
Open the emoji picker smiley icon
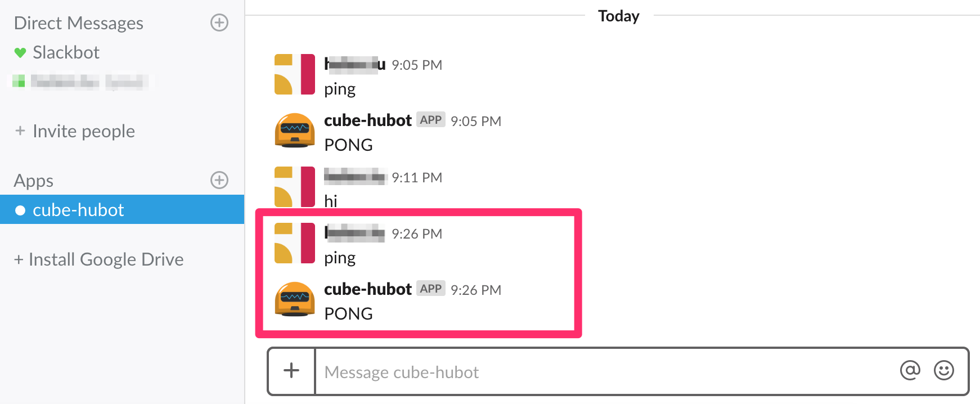pyautogui.click(x=943, y=370)
